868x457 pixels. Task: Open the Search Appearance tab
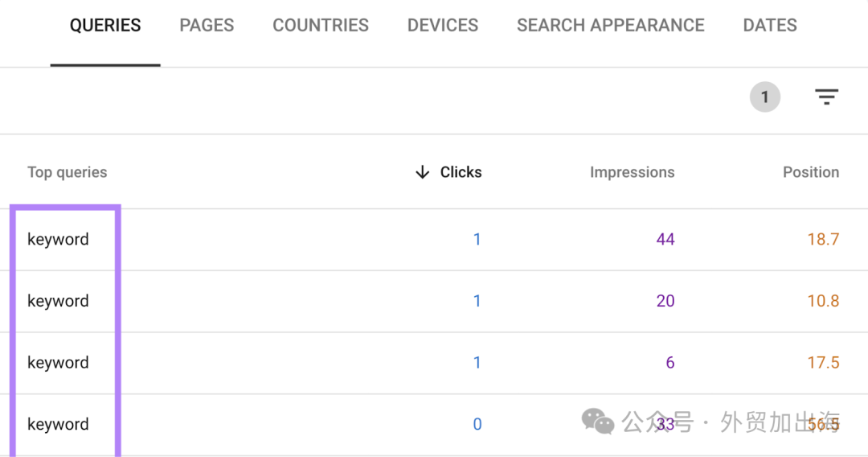tap(611, 25)
